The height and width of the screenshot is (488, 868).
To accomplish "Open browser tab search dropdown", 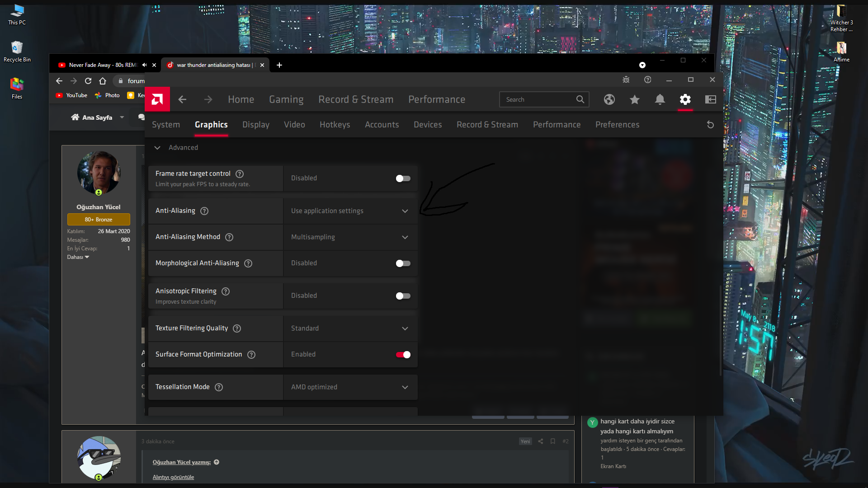I will (642, 65).
